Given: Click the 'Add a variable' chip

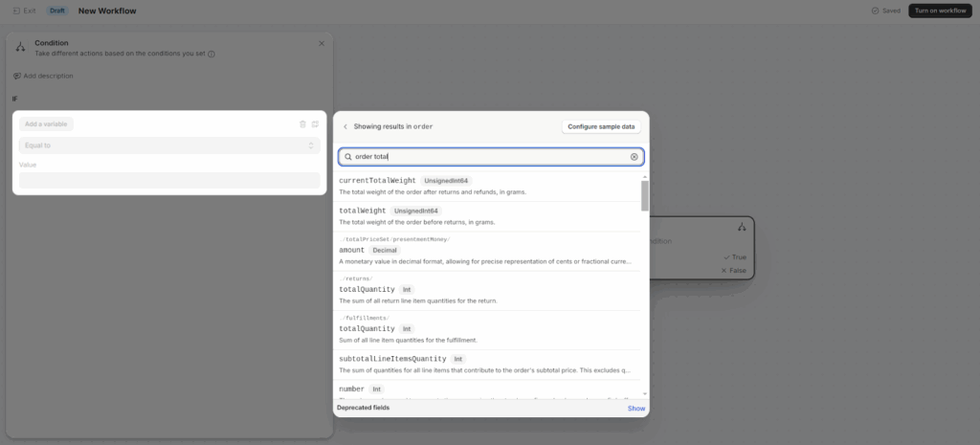Looking at the screenshot, I should tap(46, 123).
